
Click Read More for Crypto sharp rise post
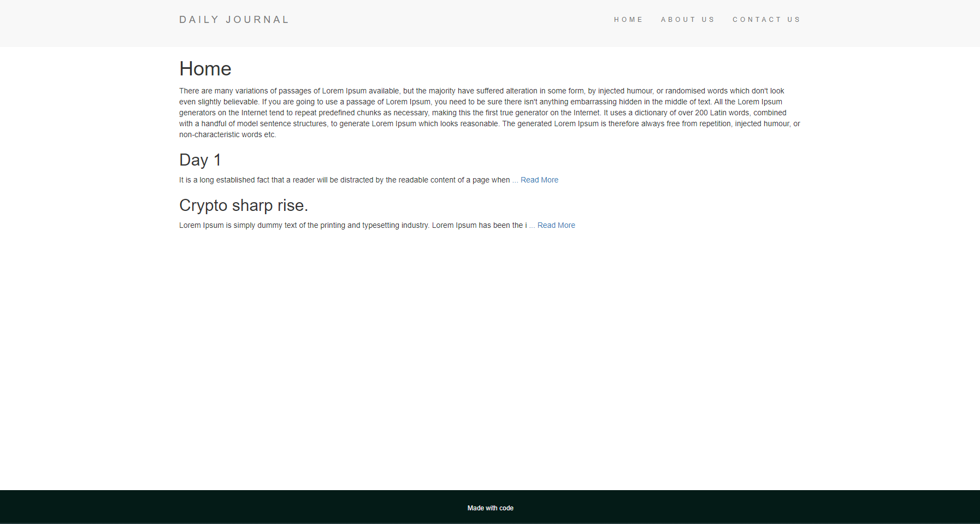[556, 225]
